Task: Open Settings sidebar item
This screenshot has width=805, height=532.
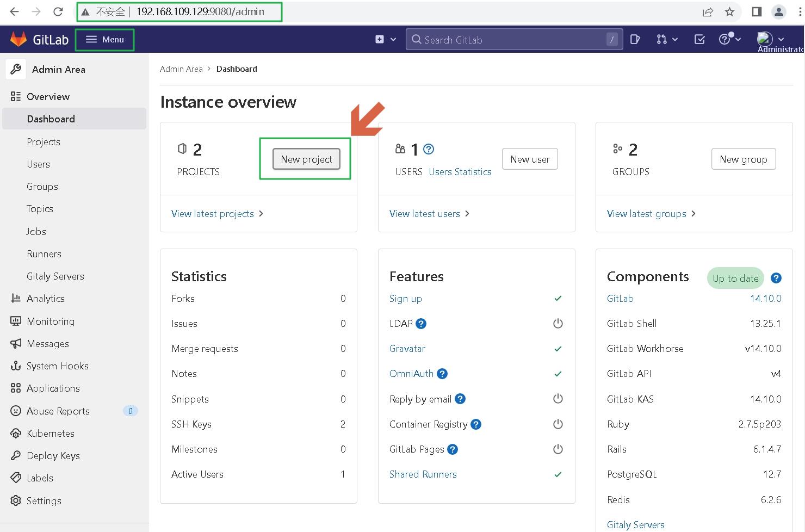Action: pos(44,500)
